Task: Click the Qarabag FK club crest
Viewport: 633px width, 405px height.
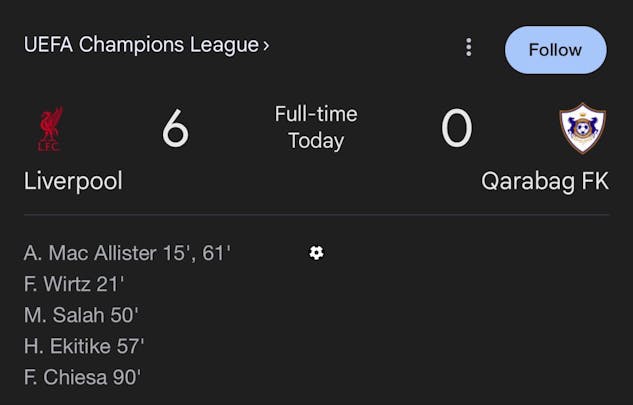Action: point(582,128)
